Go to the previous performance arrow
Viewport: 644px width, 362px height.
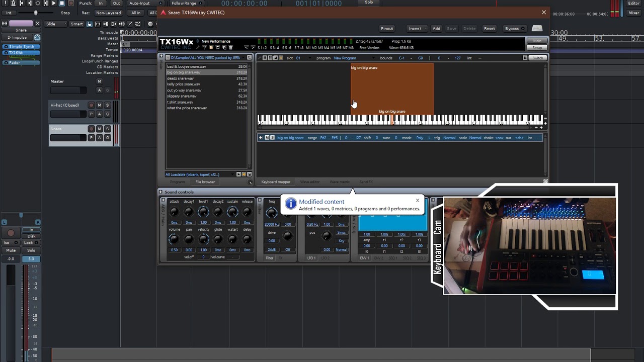pyautogui.click(x=246, y=48)
